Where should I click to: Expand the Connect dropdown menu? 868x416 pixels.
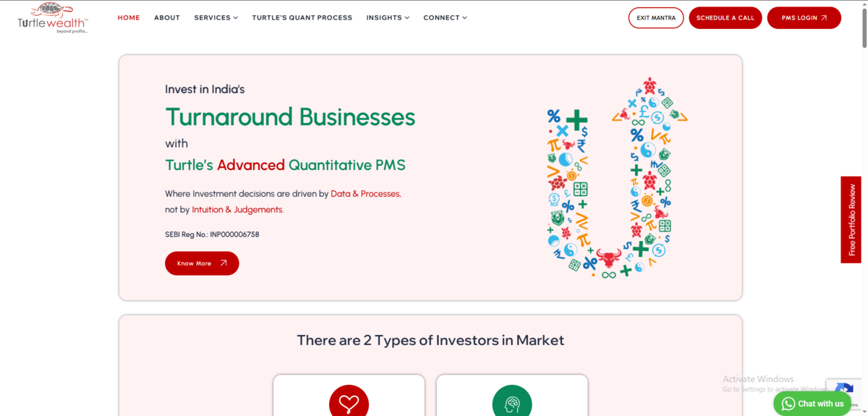click(445, 17)
